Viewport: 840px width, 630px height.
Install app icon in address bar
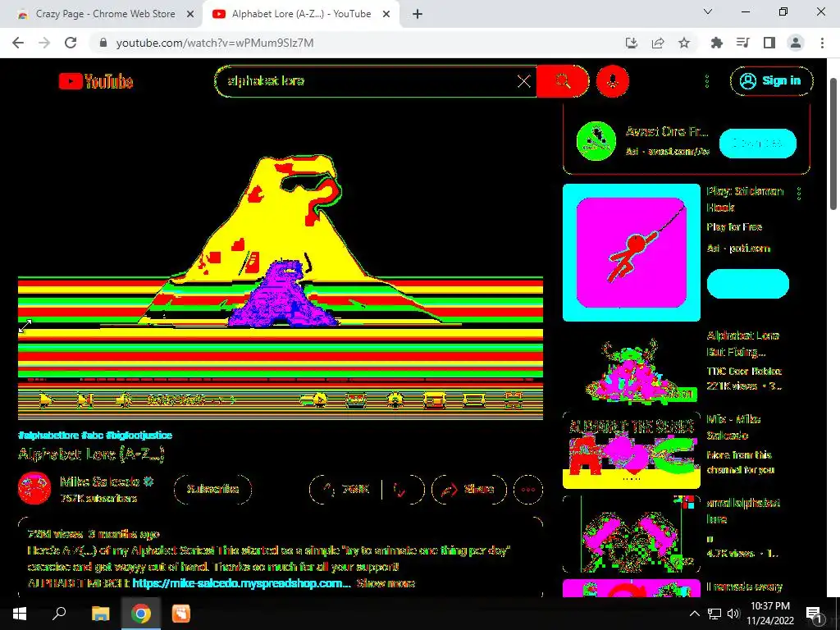click(x=632, y=43)
